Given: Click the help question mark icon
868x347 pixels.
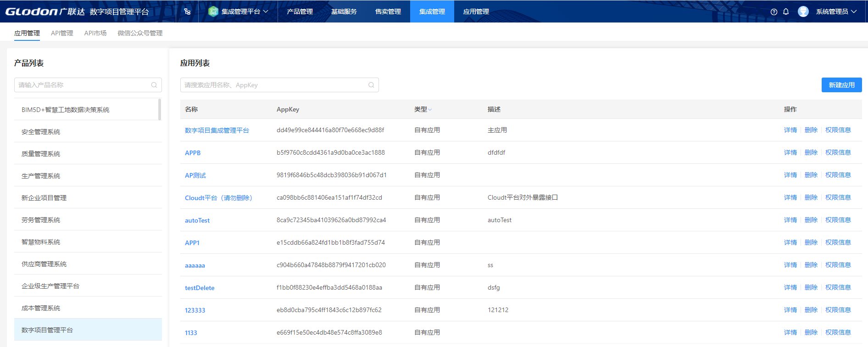Looking at the screenshot, I should pyautogui.click(x=774, y=12).
